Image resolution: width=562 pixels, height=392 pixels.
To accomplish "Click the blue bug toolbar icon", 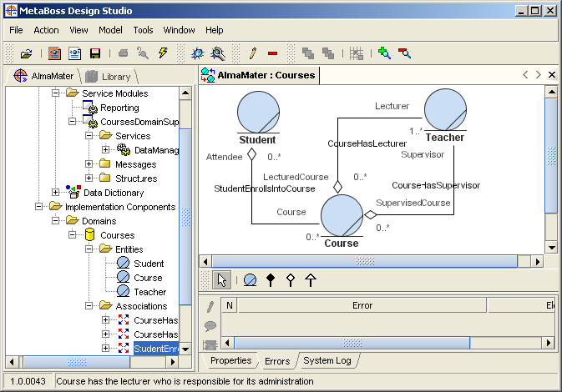I will 197,53.
